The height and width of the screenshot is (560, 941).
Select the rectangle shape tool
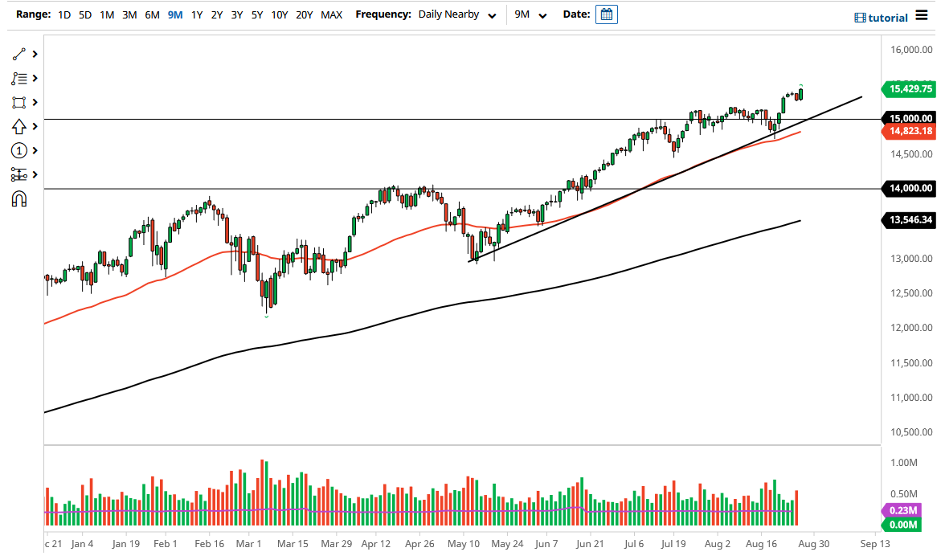coord(19,103)
